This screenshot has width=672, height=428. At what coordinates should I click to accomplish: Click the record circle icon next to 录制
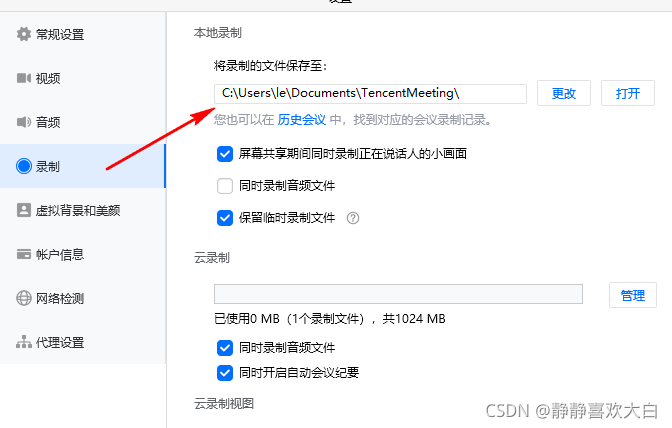click(24, 166)
